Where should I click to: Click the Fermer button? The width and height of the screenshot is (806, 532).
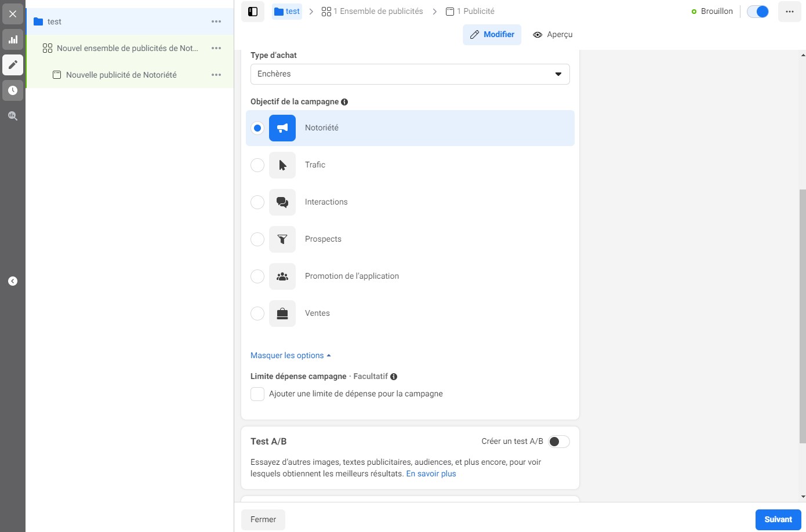tap(263, 520)
